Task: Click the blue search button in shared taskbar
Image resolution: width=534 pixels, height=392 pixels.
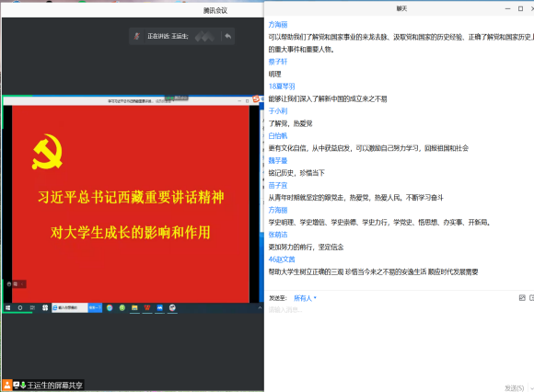Action: [x=95, y=308]
